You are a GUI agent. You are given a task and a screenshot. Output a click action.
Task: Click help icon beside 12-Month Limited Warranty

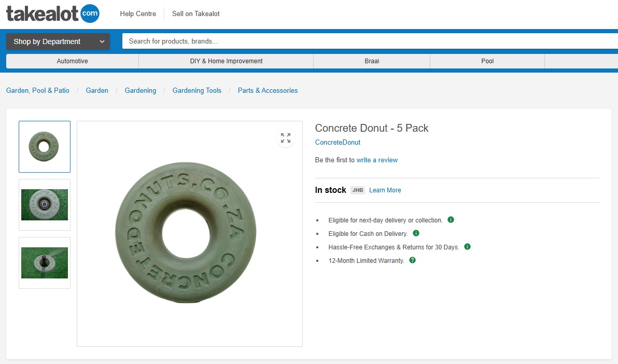pos(412,260)
